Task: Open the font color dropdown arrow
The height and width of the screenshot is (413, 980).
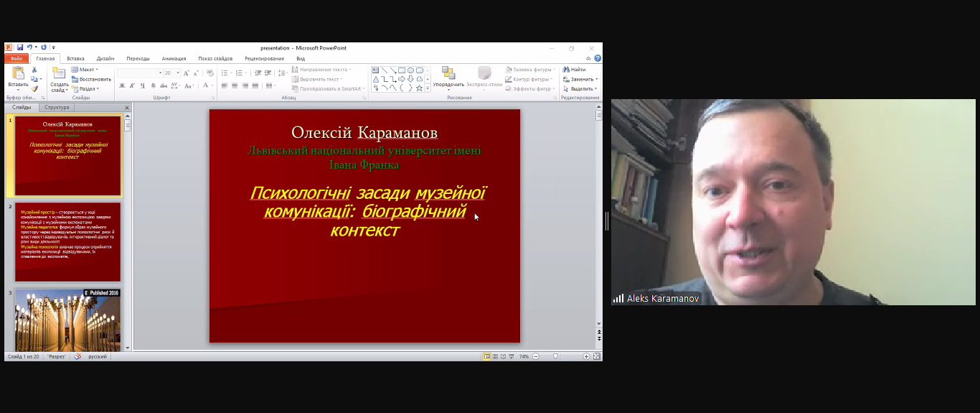Action: 212,85
